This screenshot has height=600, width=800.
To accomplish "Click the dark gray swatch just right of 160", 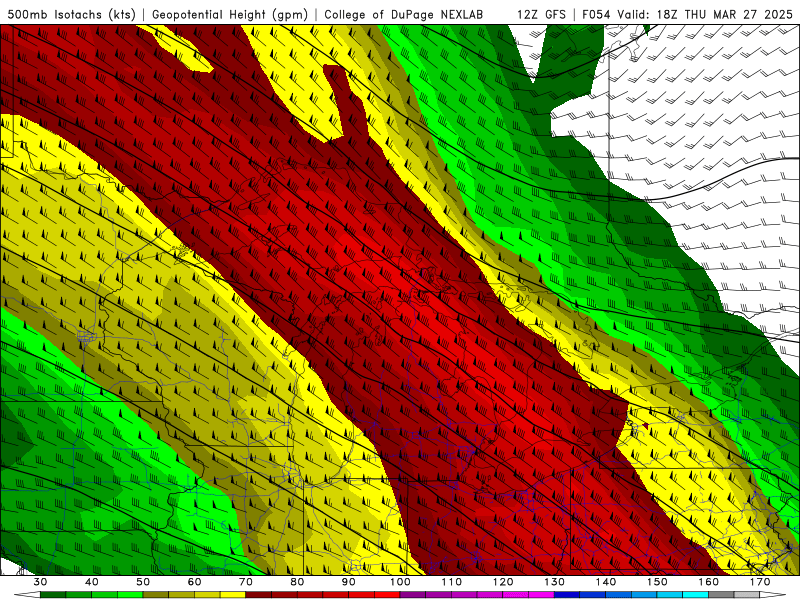I will (x=721, y=595).
